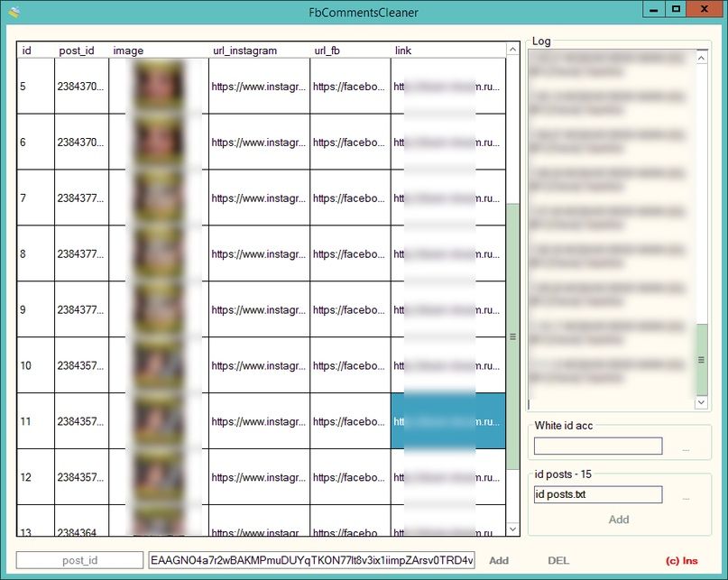Click the FbCommentsCleaner app icon in title bar
The height and width of the screenshot is (580, 728).
(x=14, y=12)
